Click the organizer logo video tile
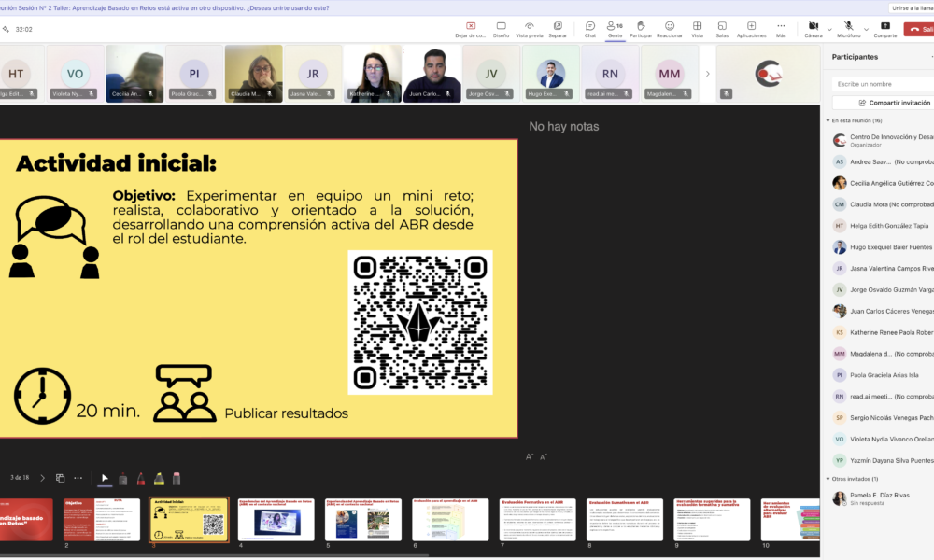This screenshot has width=934, height=560. pos(769,73)
